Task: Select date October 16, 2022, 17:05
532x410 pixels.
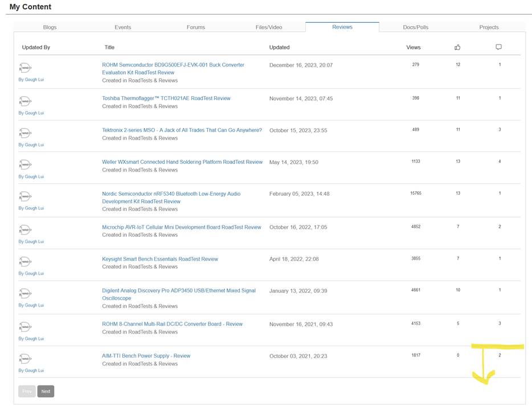Action: click(298, 227)
